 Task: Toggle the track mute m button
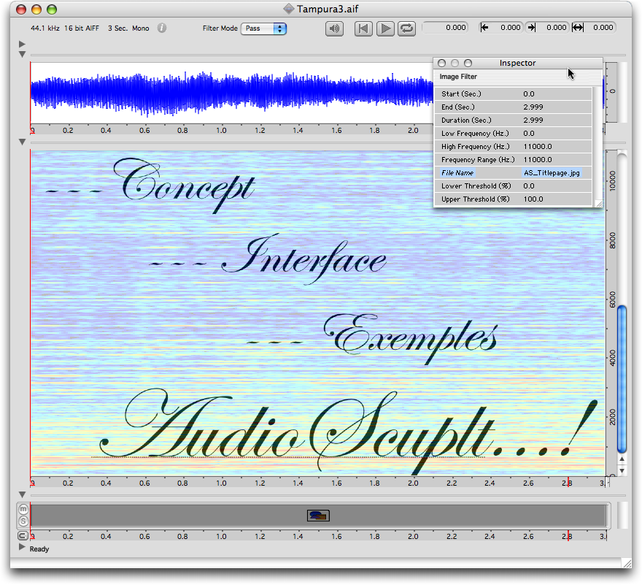point(23,508)
